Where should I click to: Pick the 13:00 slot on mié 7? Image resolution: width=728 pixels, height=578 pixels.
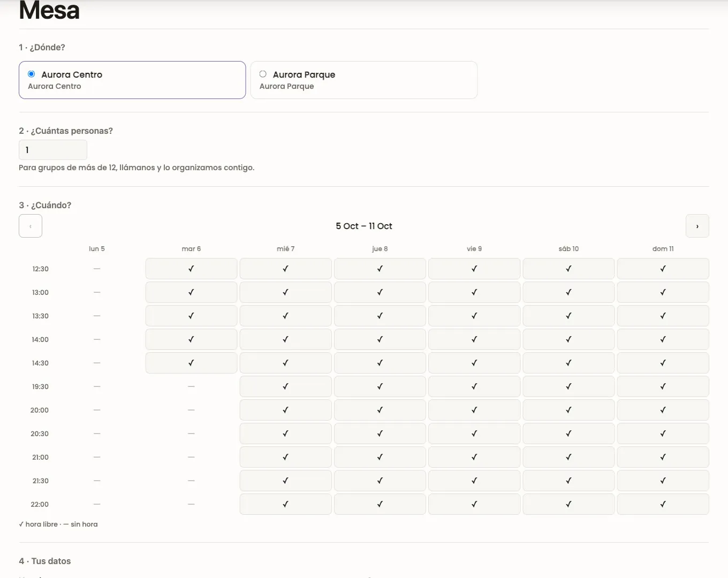click(285, 292)
